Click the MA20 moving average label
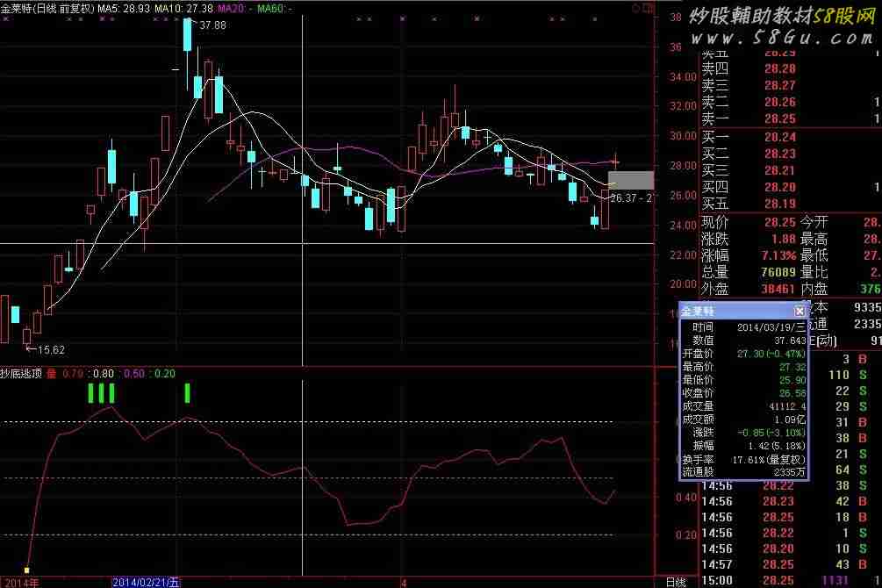 231,8
